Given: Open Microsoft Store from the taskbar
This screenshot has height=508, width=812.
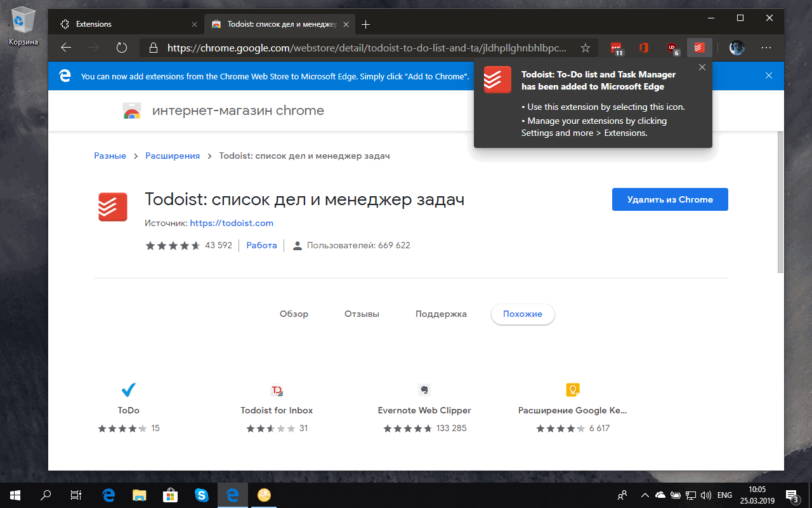Looking at the screenshot, I should tap(171, 495).
